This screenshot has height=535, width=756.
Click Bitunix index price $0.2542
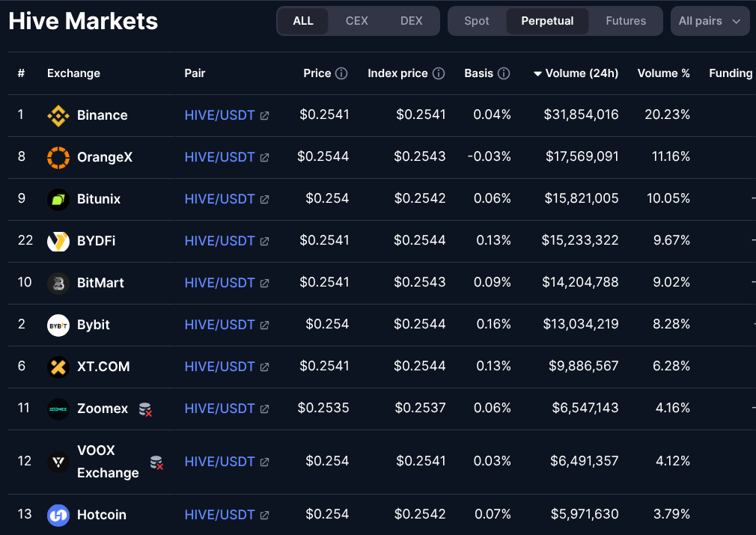point(420,198)
